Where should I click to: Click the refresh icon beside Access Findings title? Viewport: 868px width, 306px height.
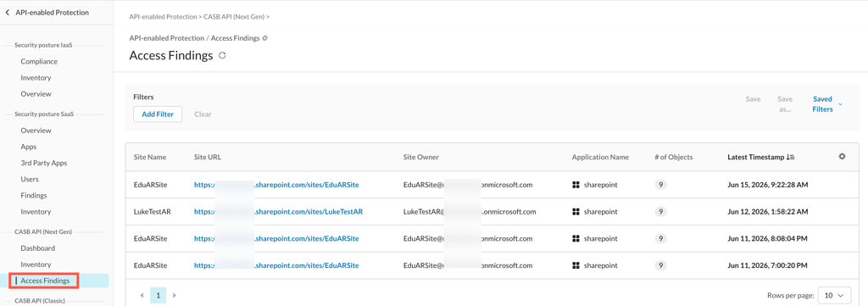point(223,56)
